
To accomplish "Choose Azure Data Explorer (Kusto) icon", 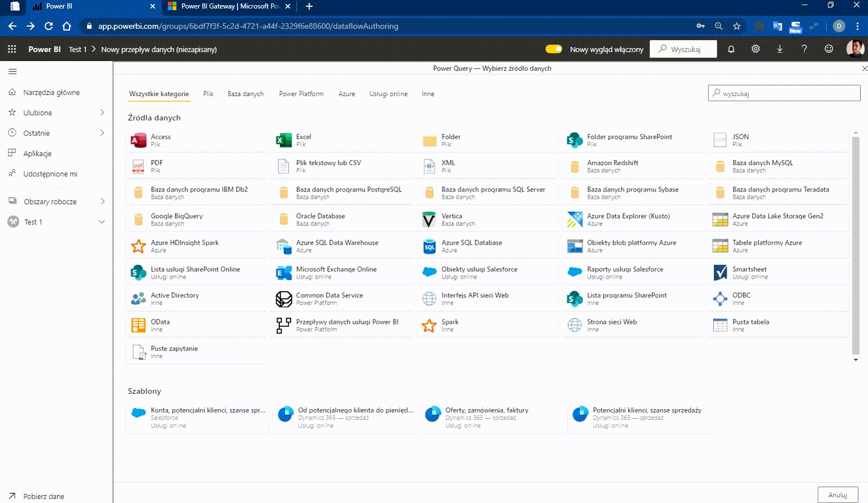I will click(x=575, y=219).
